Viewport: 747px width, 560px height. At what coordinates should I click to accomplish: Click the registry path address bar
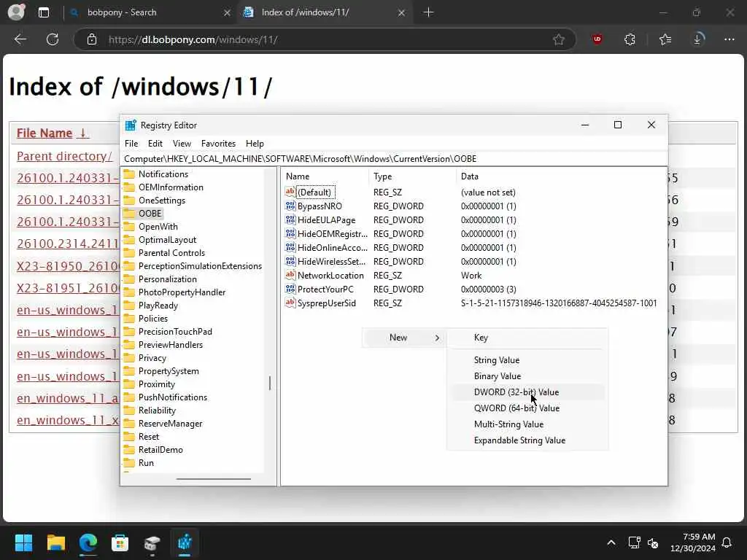(x=393, y=158)
